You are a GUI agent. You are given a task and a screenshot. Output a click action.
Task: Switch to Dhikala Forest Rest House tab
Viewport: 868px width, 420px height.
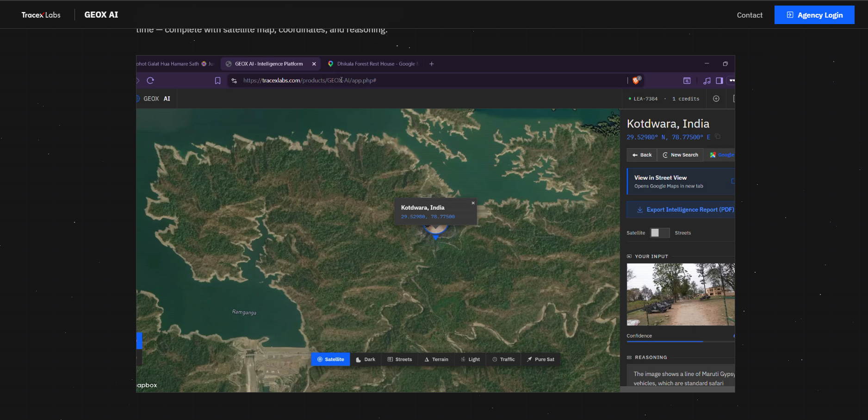tap(374, 64)
